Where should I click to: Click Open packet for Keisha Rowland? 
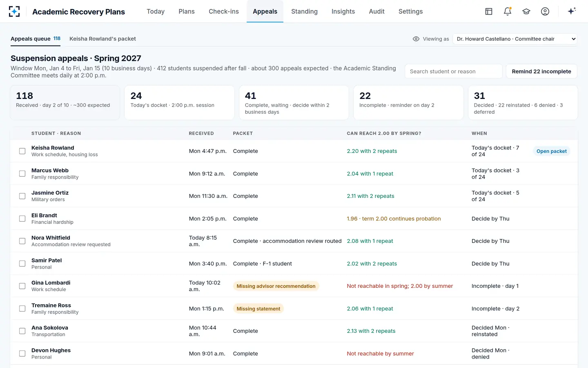[551, 151]
